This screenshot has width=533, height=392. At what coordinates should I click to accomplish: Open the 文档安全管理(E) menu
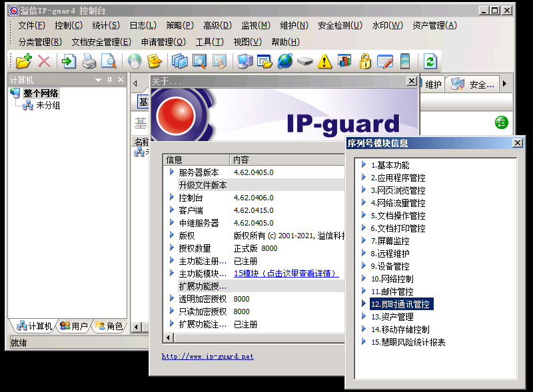point(101,42)
